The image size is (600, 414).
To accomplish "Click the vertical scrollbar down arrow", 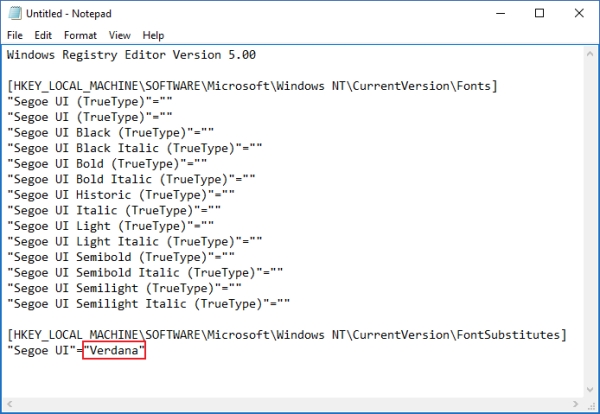I will (590, 390).
